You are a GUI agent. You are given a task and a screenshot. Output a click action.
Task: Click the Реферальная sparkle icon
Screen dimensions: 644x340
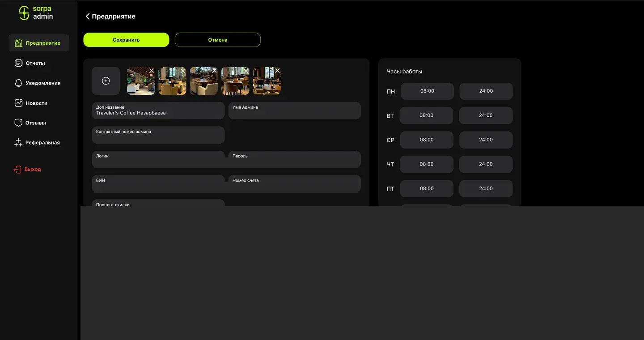pos(18,143)
